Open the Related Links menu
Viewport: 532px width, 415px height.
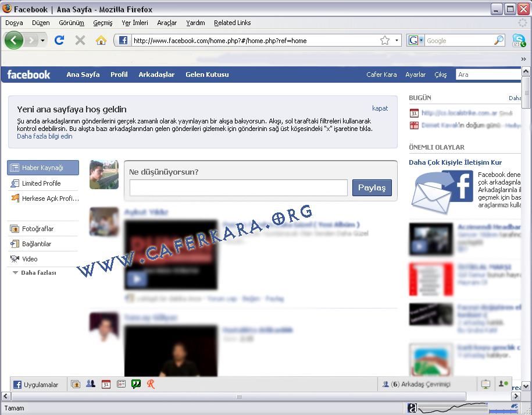pos(233,23)
